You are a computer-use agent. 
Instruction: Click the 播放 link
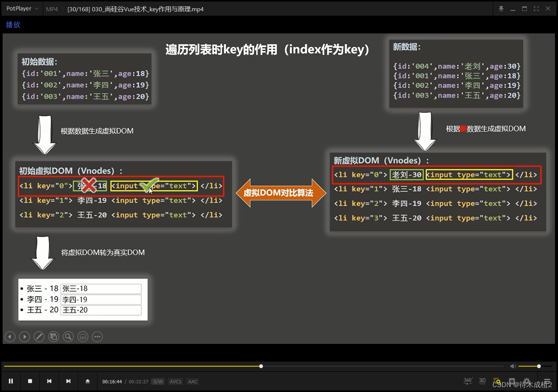pyautogui.click(x=13, y=25)
